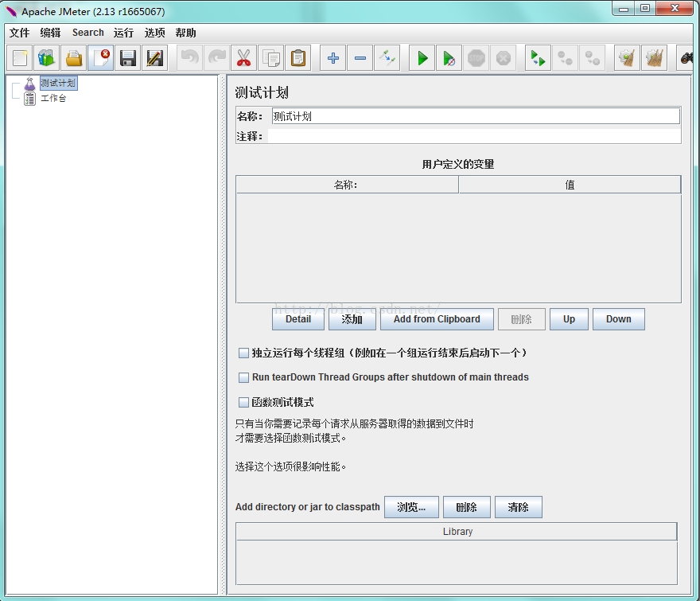Click the Remote Shutdown All icon

[592, 58]
